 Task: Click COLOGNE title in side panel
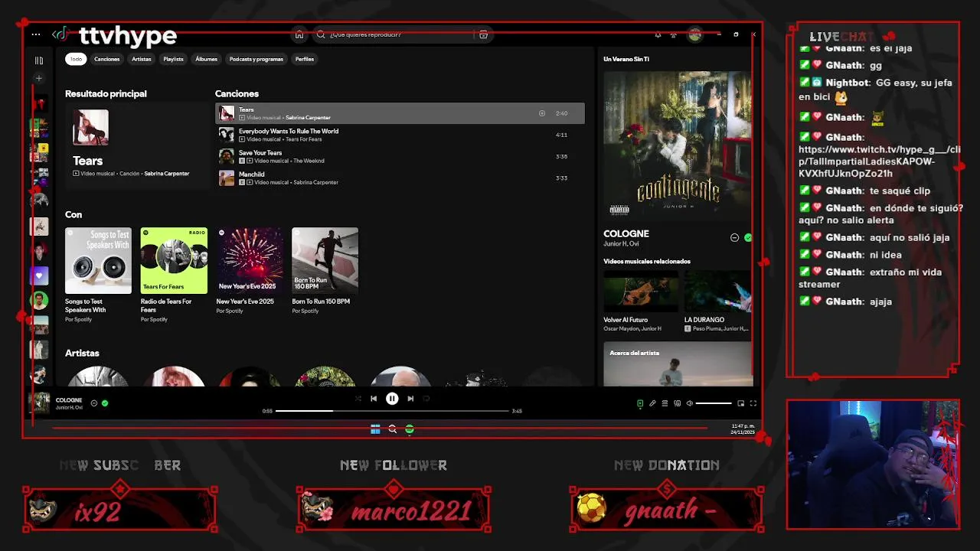click(x=626, y=233)
